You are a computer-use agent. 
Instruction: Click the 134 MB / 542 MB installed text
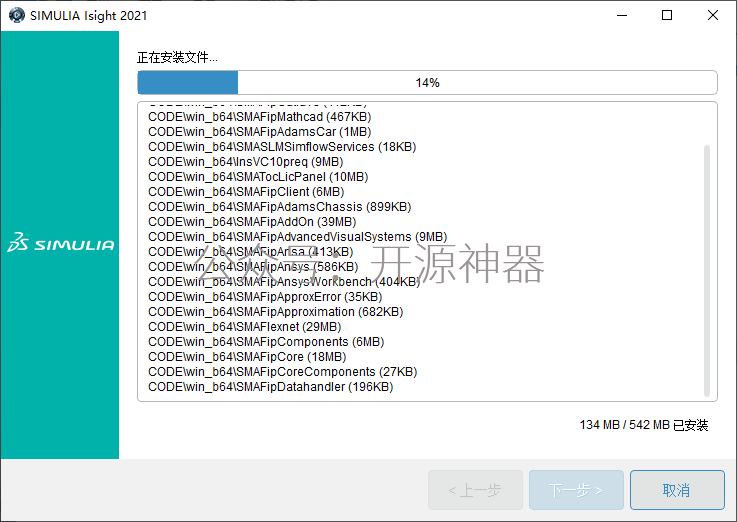click(643, 425)
